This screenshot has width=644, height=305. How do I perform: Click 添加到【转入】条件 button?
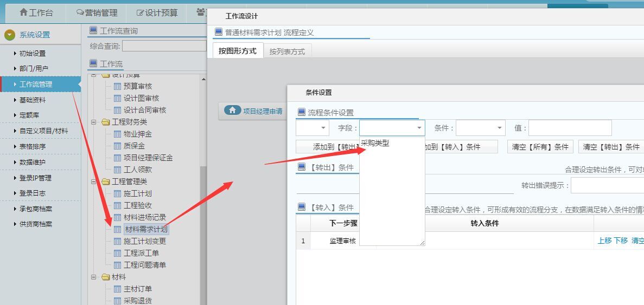click(x=461, y=147)
